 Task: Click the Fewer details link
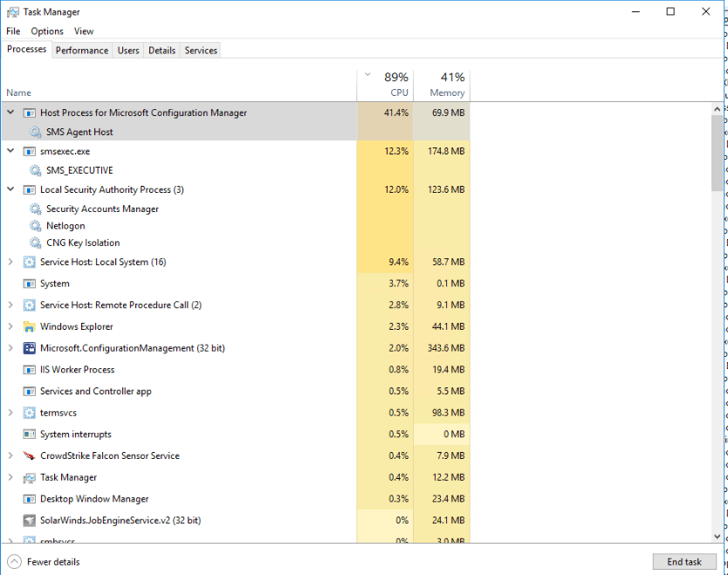[53, 562]
